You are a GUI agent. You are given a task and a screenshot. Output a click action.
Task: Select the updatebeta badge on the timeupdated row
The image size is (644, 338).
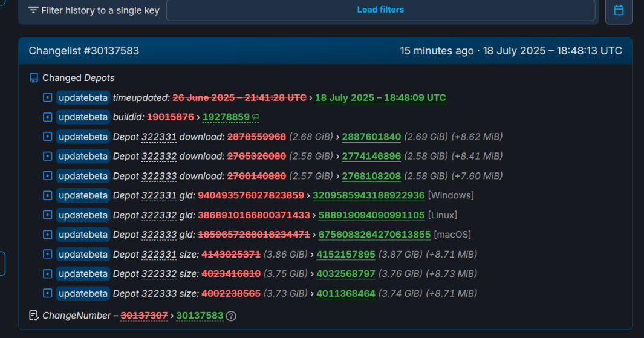83,97
